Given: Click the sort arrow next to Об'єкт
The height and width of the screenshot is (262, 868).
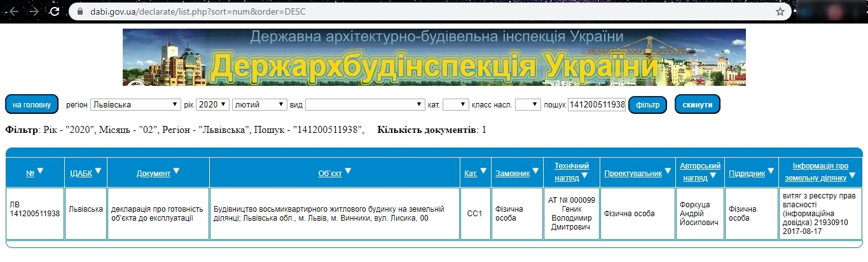Looking at the screenshot, I should pos(347,170).
